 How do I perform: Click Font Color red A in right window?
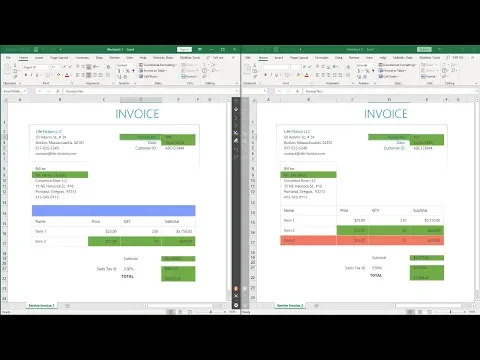coord(307,75)
